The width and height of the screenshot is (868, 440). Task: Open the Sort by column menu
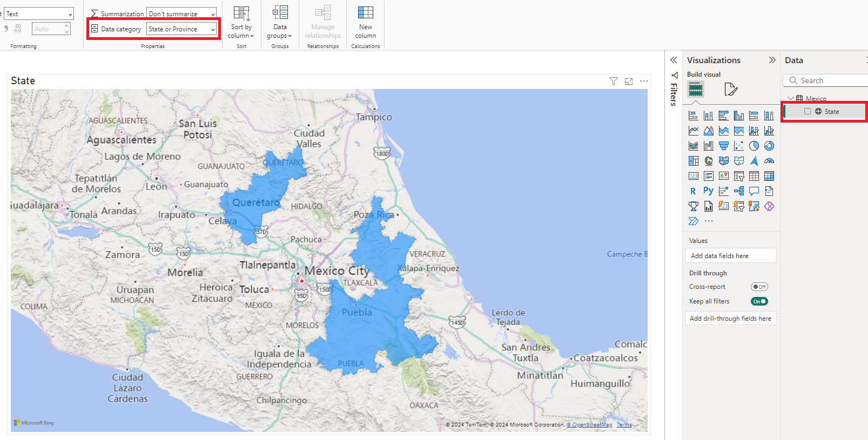(241, 23)
